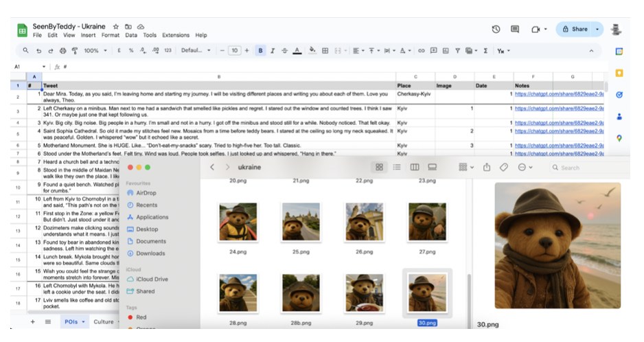644x342 pixels.
Task: Switch to the Culture sheet tab
Action: click(x=104, y=321)
